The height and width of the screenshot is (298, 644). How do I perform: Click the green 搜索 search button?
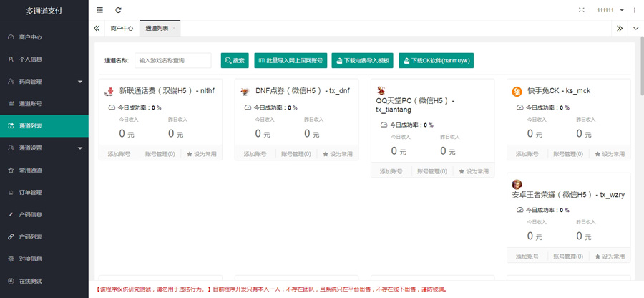point(235,61)
